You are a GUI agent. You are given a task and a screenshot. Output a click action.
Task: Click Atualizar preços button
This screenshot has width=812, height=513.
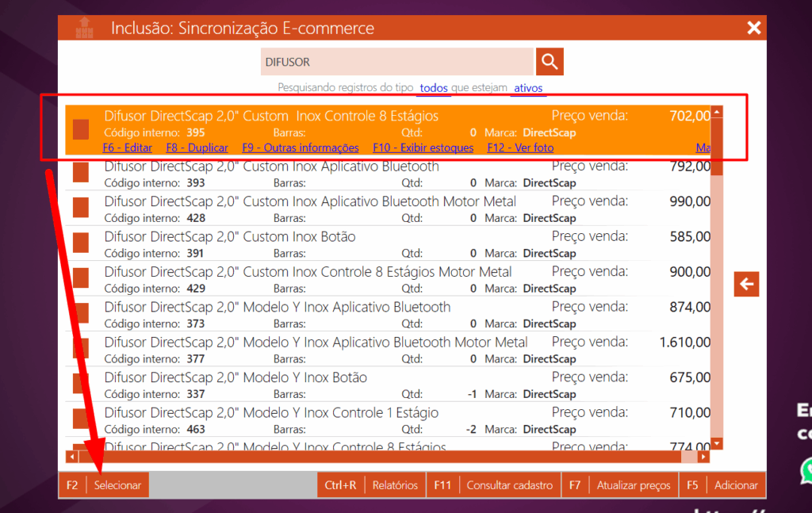(x=634, y=485)
